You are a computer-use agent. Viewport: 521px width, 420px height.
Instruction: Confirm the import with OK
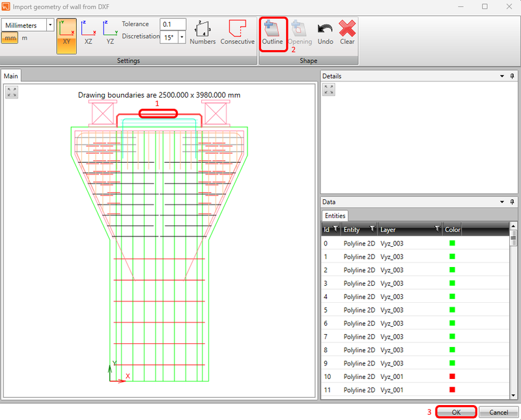[455, 412]
